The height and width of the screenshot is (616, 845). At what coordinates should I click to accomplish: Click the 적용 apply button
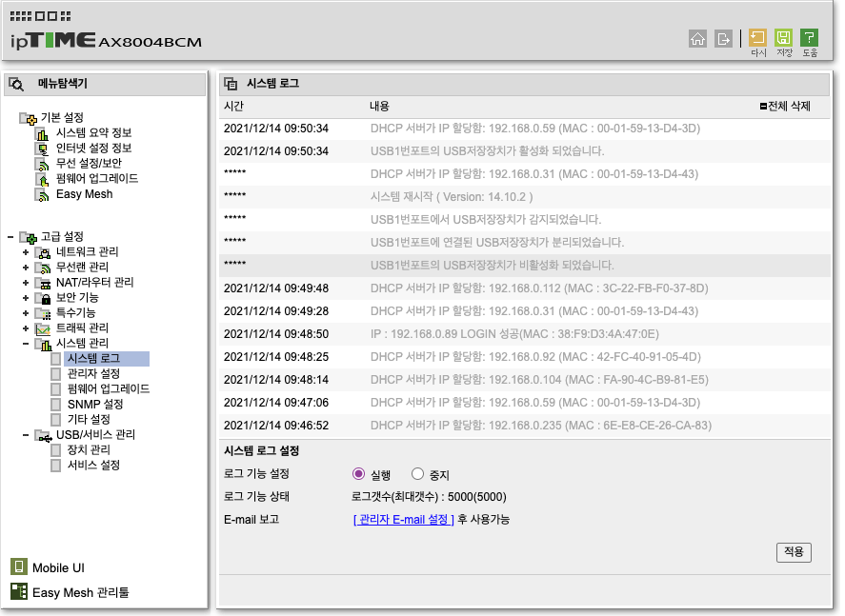click(x=794, y=552)
